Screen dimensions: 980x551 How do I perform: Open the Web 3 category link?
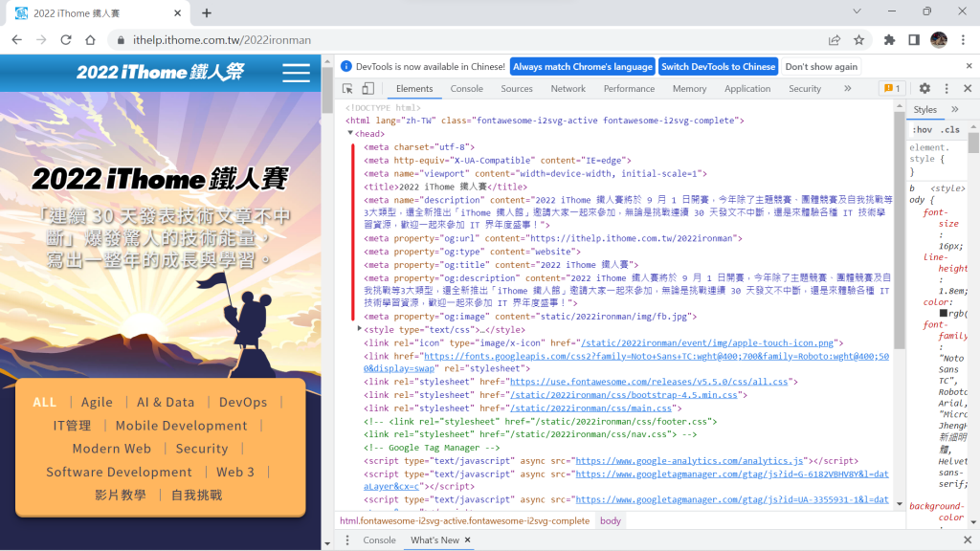[235, 472]
